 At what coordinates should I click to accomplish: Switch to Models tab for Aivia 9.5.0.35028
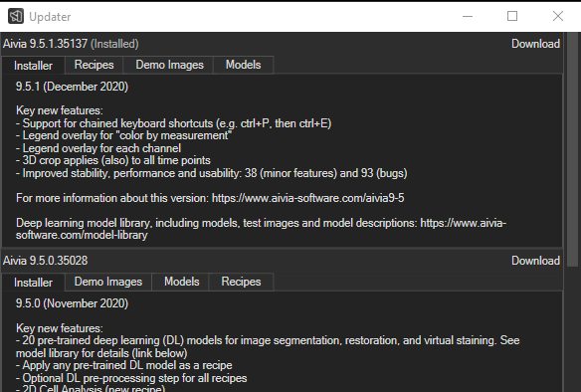pos(181,282)
